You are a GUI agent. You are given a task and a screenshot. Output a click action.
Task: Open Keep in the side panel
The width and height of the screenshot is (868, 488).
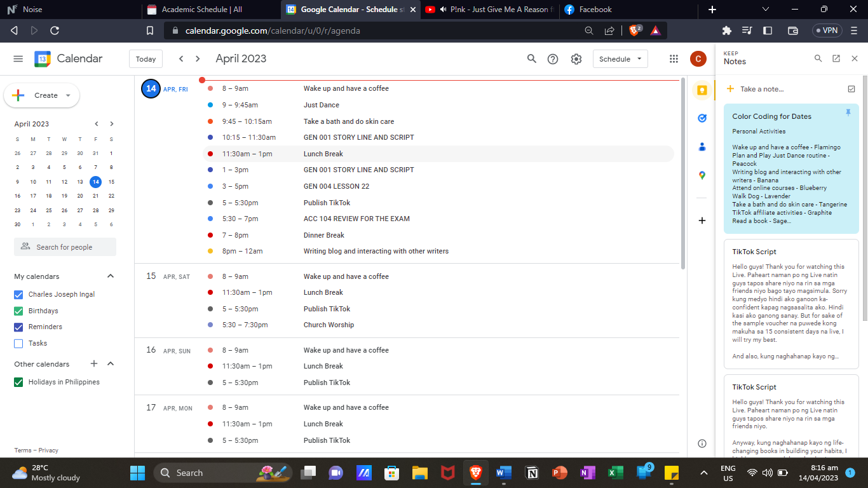point(702,90)
